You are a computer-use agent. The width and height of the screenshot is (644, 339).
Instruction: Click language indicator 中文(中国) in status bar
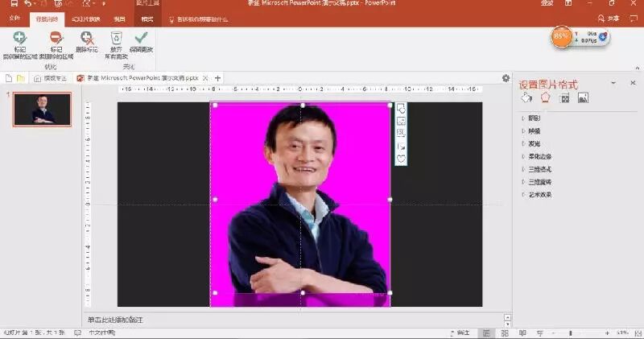pos(102,333)
